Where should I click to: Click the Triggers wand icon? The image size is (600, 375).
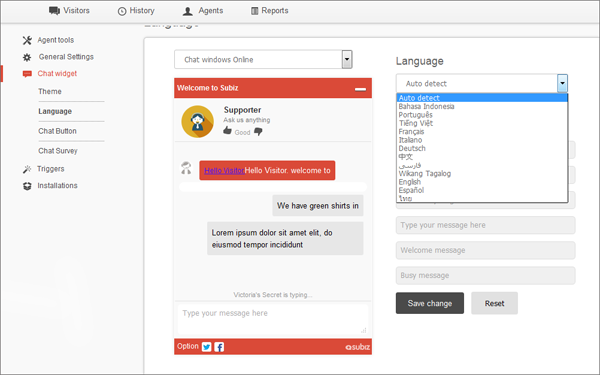pos(27,169)
